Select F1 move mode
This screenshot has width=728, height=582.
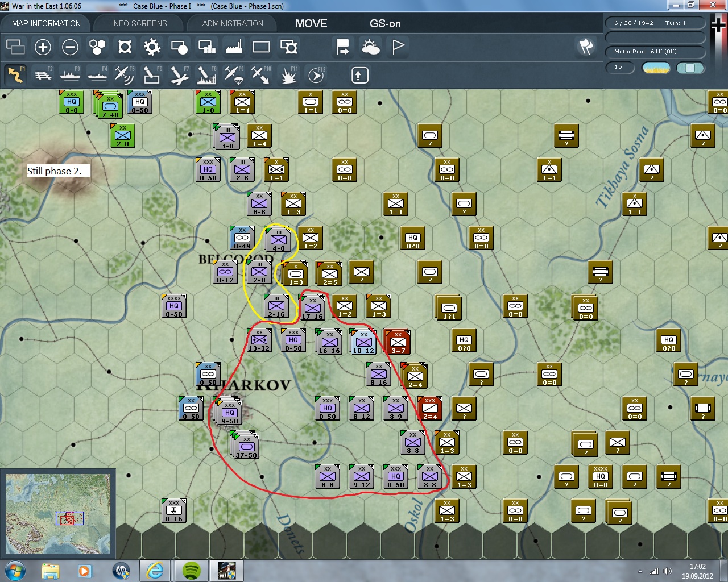15,75
